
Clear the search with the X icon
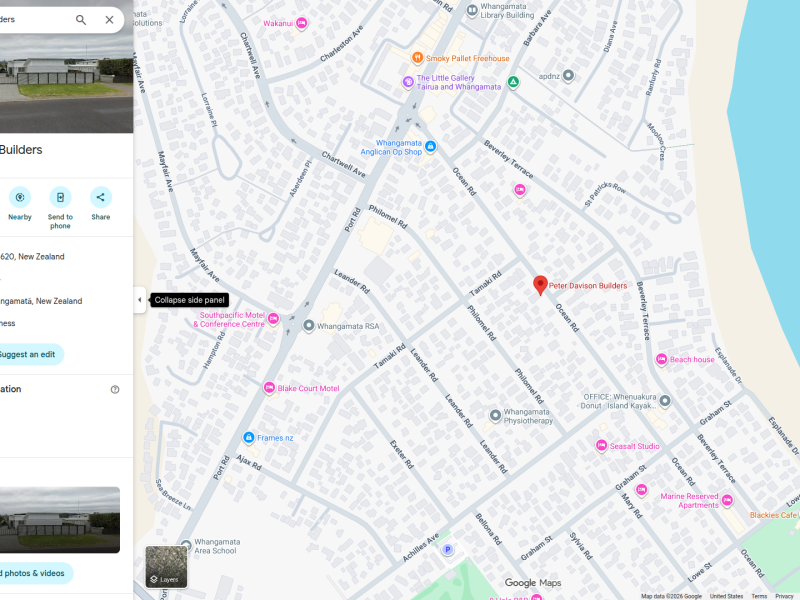pyautogui.click(x=109, y=20)
